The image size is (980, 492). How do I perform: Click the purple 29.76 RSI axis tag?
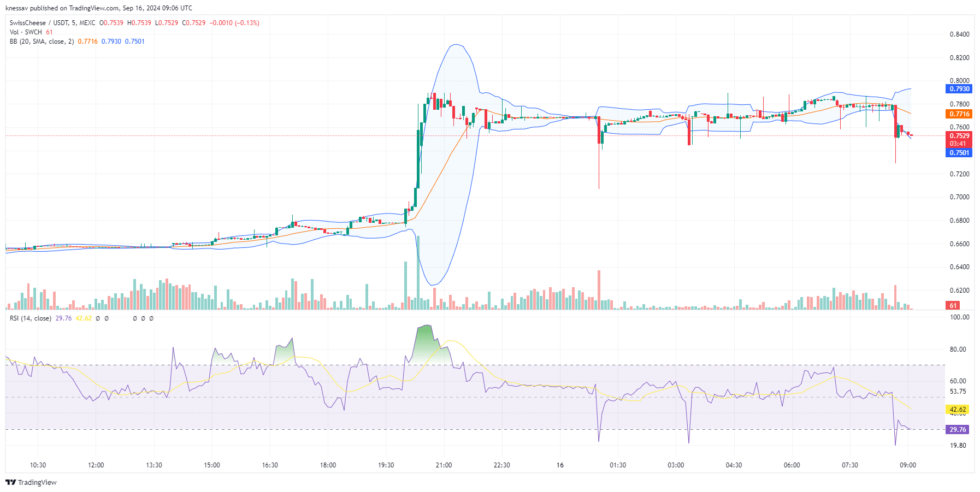click(x=957, y=430)
